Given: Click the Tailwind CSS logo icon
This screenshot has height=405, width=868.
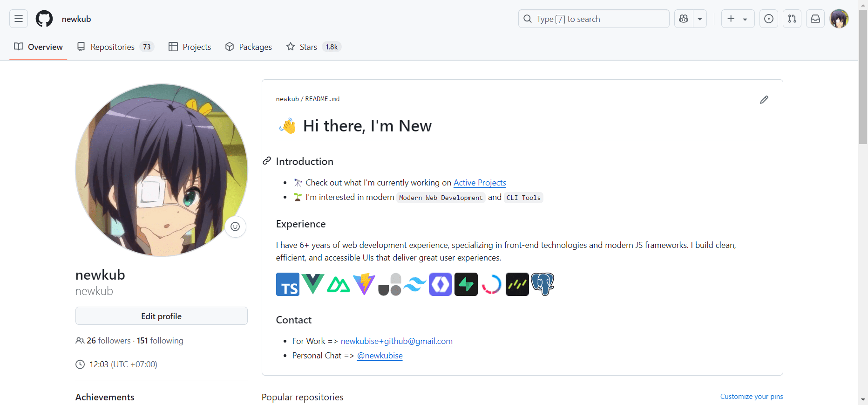Looking at the screenshot, I should [415, 284].
